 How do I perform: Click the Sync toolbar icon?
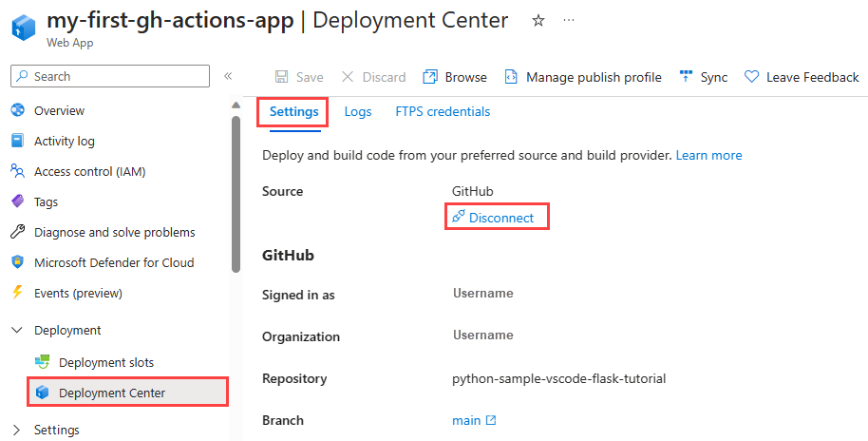pyautogui.click(x=687, y=77)
